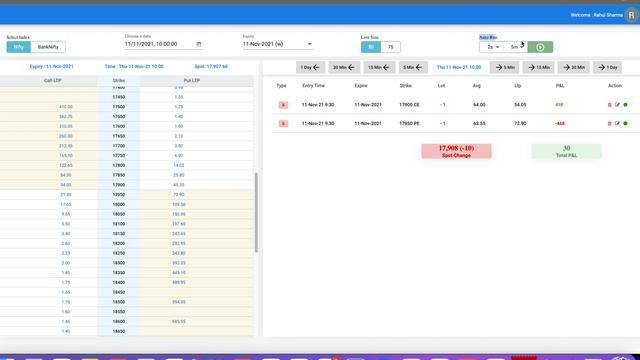
Task: Click the Put LTP column header
Action: 191,80
